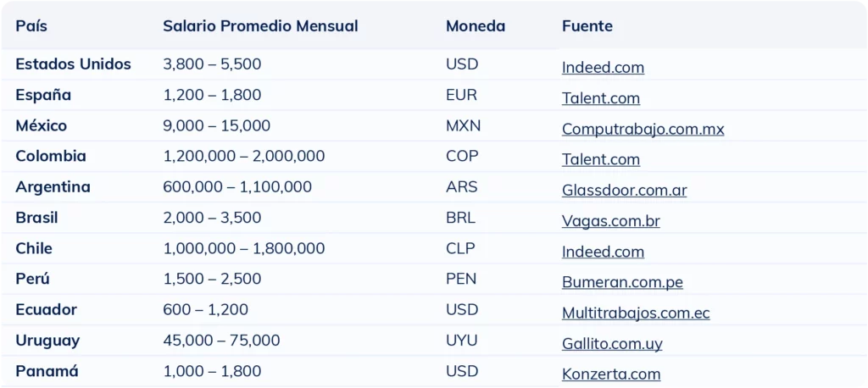Image resolution: width=868 pixels, height=388 pixels.
Task: Visit the Vagas.com.br link
Action: 610,222
